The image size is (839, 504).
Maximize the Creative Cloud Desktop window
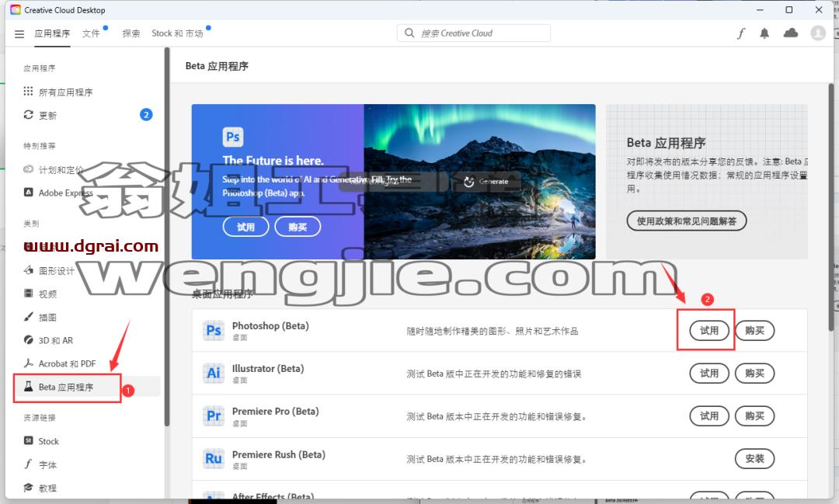coord(789,9)
